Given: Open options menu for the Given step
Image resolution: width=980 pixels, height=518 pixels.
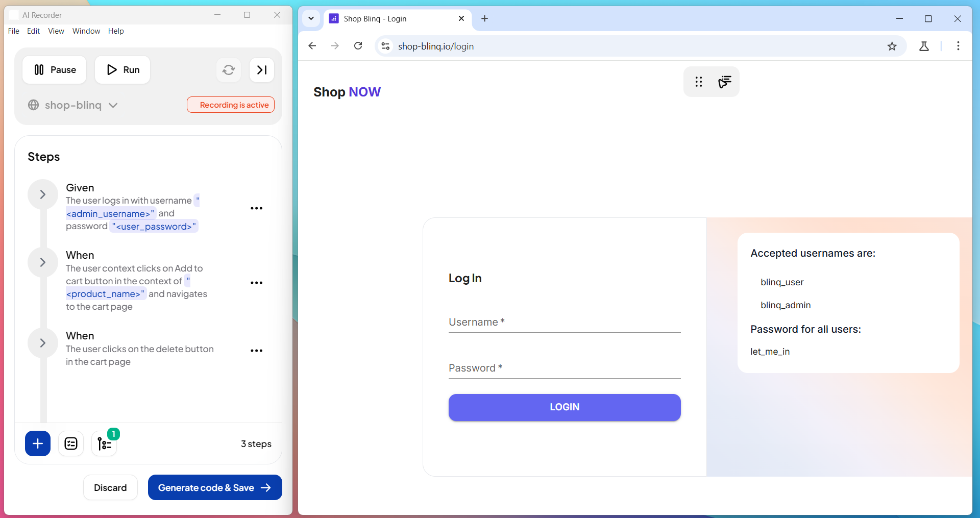Looking at the screenshot, I should [256, 208].
